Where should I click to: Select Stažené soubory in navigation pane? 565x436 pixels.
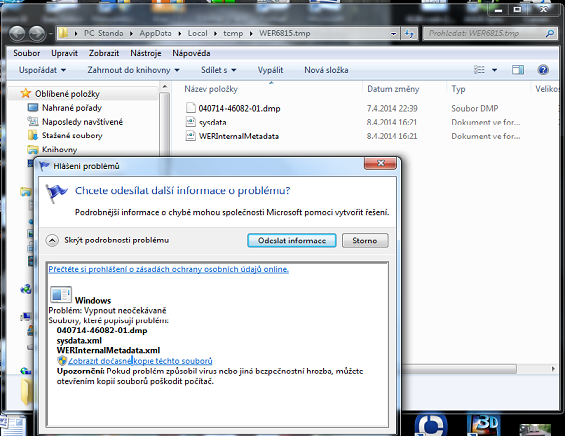tap(72, 135)
